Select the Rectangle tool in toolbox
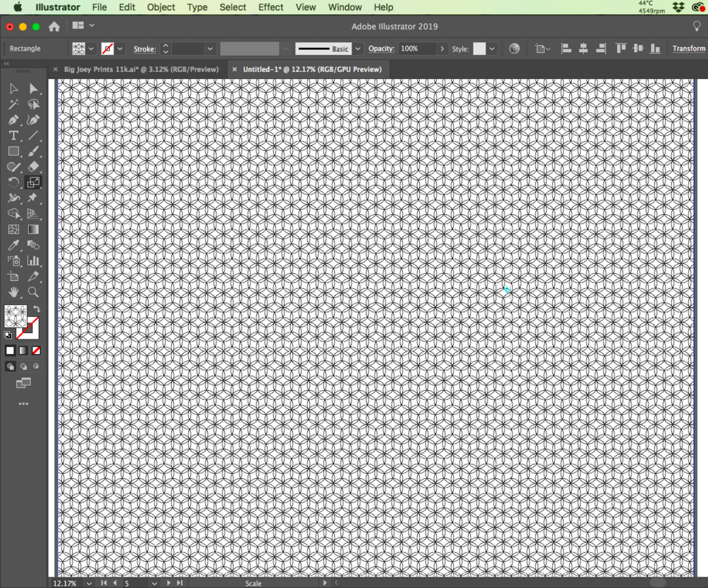The width and height of the screenshot is (708, 588). pos(13,151)
